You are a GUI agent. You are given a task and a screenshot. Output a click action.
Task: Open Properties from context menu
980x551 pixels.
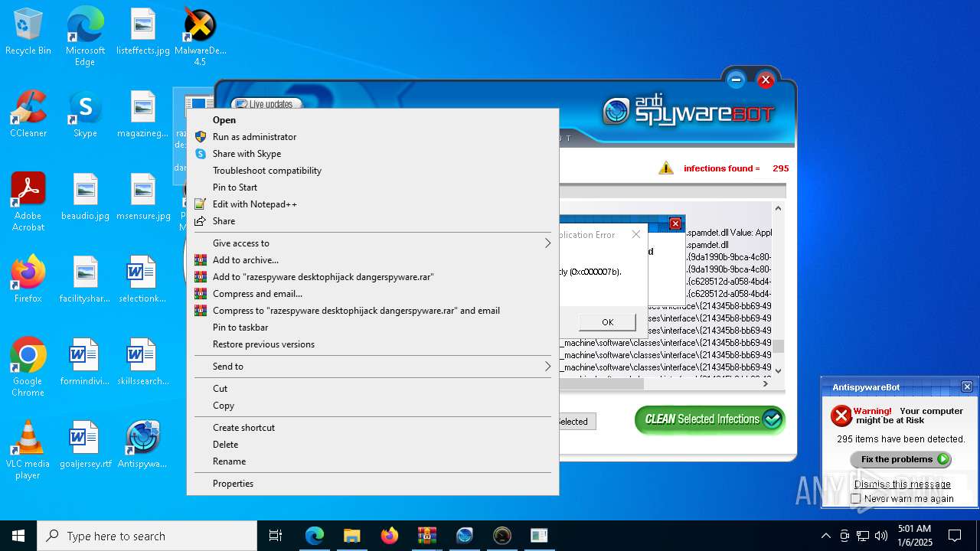[x=372, y=484]
